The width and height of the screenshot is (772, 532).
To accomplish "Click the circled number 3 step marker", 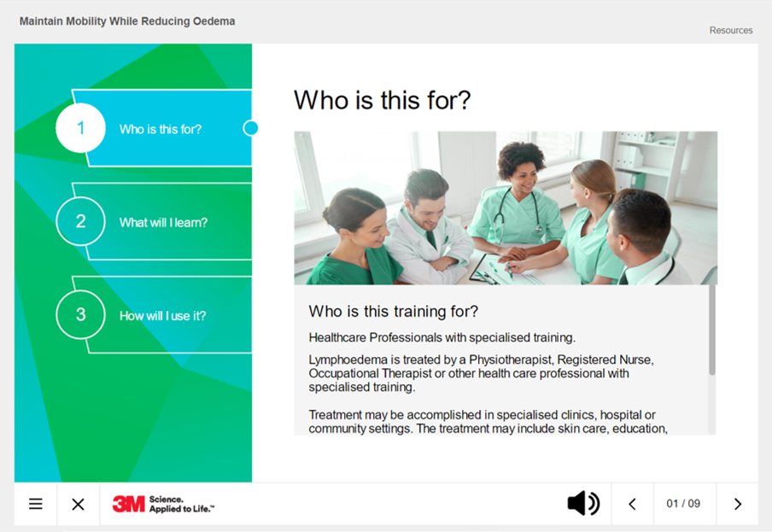I will coord(81,314).
